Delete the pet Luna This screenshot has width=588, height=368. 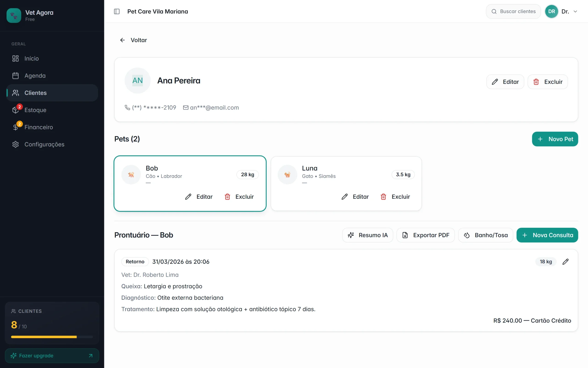point(395,197)
